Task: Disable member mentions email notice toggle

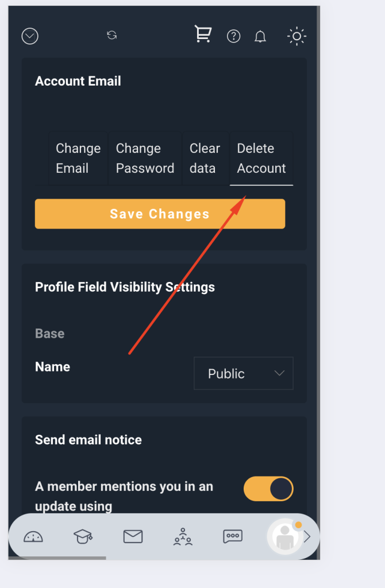Action: click(x=268, y=489)
